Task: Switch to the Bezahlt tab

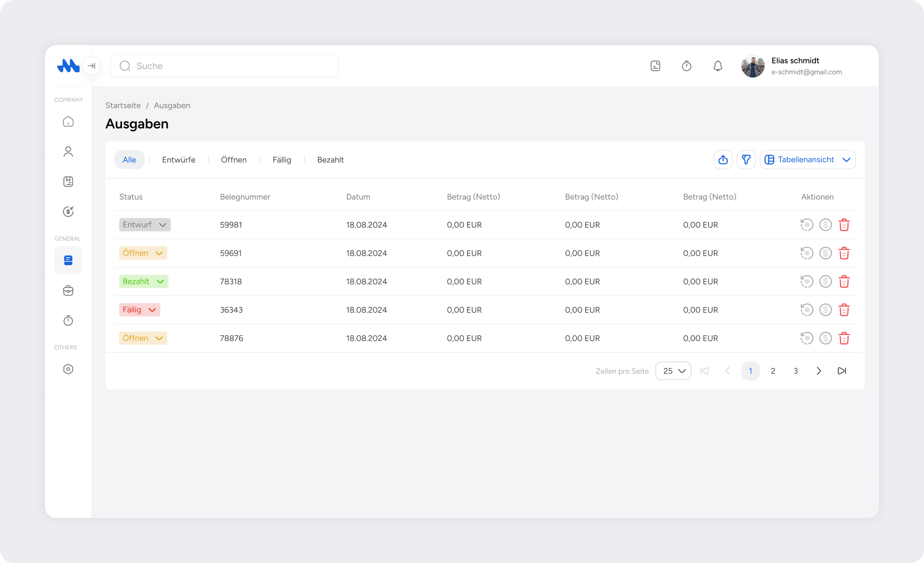Action: (x=330, y=160)
